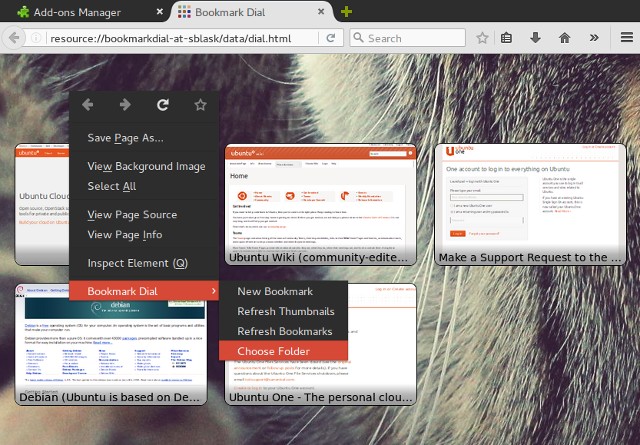
Task: Open View Page Info menu entry
Action: pos(144,234)
